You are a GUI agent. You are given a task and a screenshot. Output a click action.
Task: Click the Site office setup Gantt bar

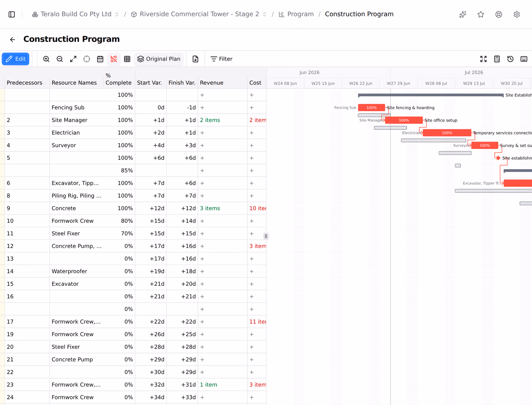click(404, 120)
